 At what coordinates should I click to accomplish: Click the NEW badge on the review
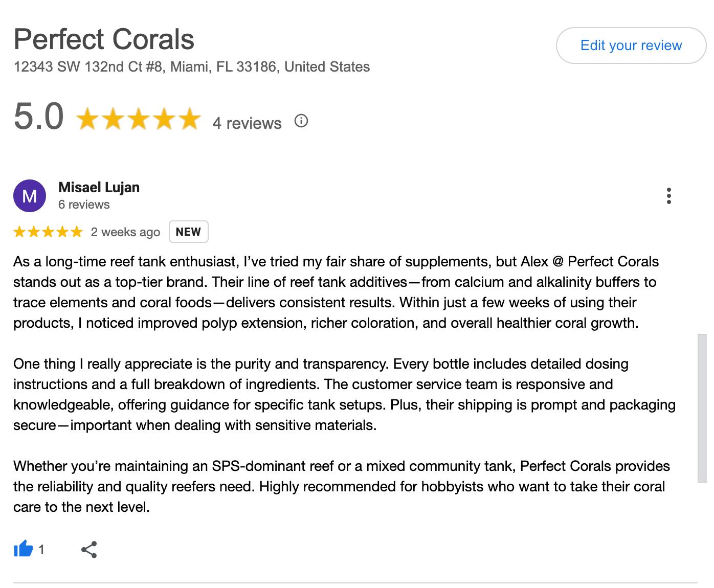click(x=188, y=232)
